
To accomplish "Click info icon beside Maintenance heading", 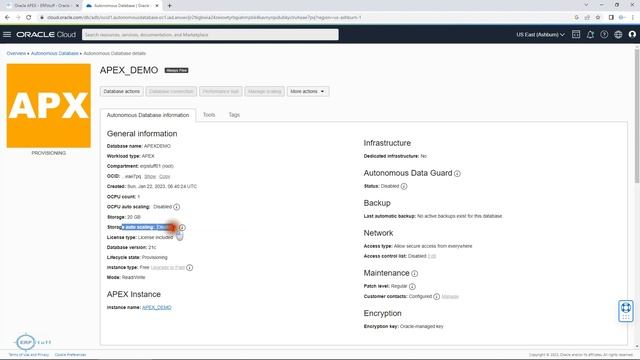I will click(414, 273).
